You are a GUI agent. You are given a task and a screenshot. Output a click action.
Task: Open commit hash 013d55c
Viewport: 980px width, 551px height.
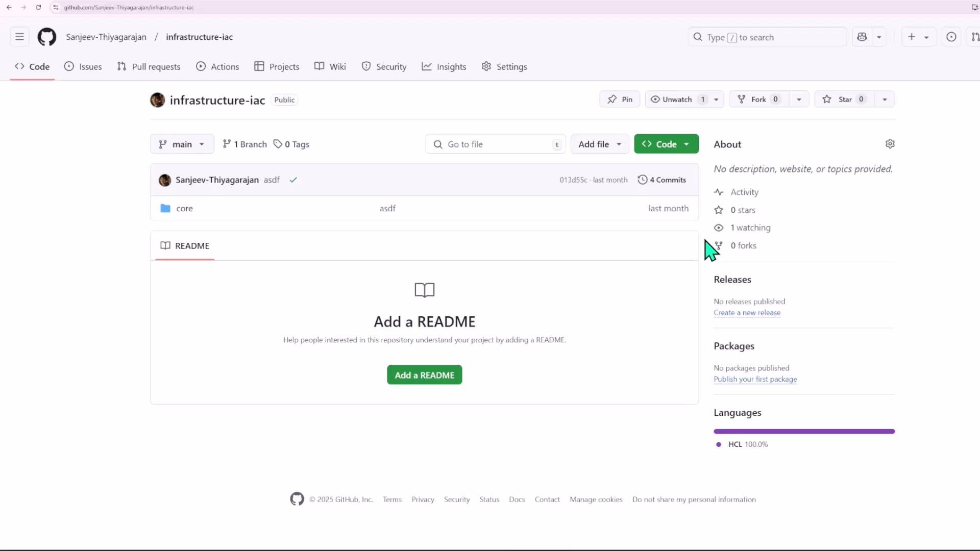(x=573, y=180)
